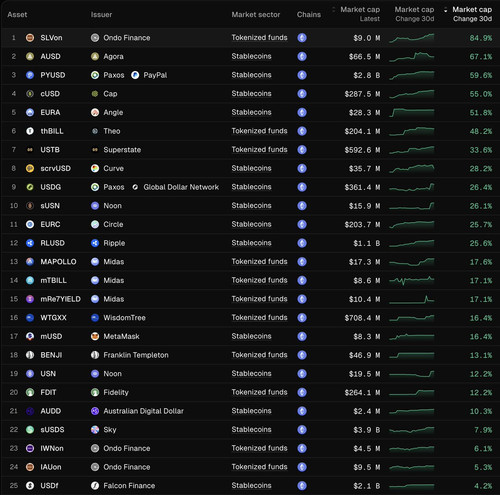
Task: Click the WisdomTree issuer icon
Action: [x=95, y=318]
